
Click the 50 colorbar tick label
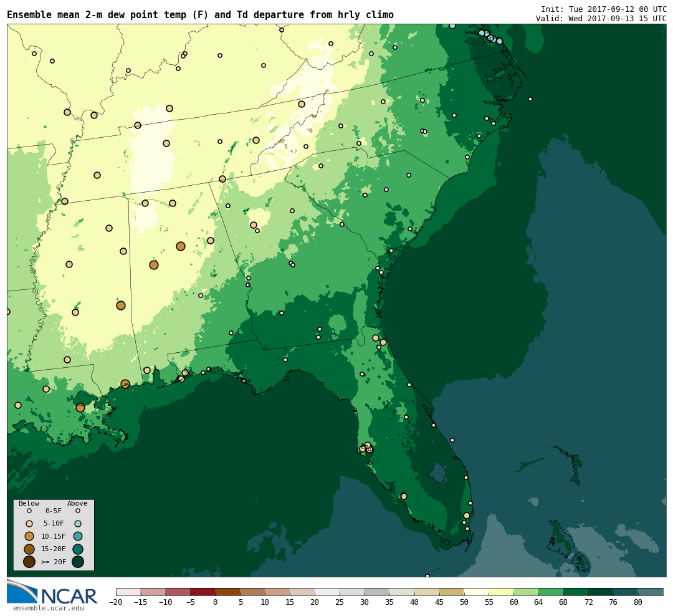(464, 602)
